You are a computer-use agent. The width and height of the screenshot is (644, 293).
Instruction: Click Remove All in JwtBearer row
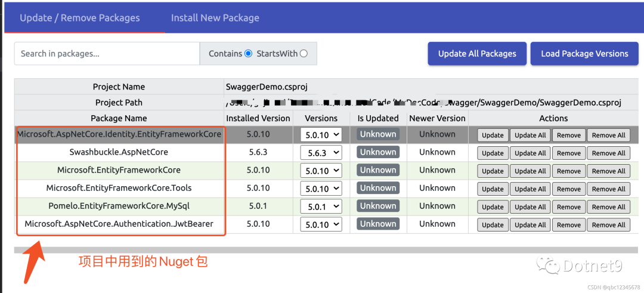click(x=609, y=225)
